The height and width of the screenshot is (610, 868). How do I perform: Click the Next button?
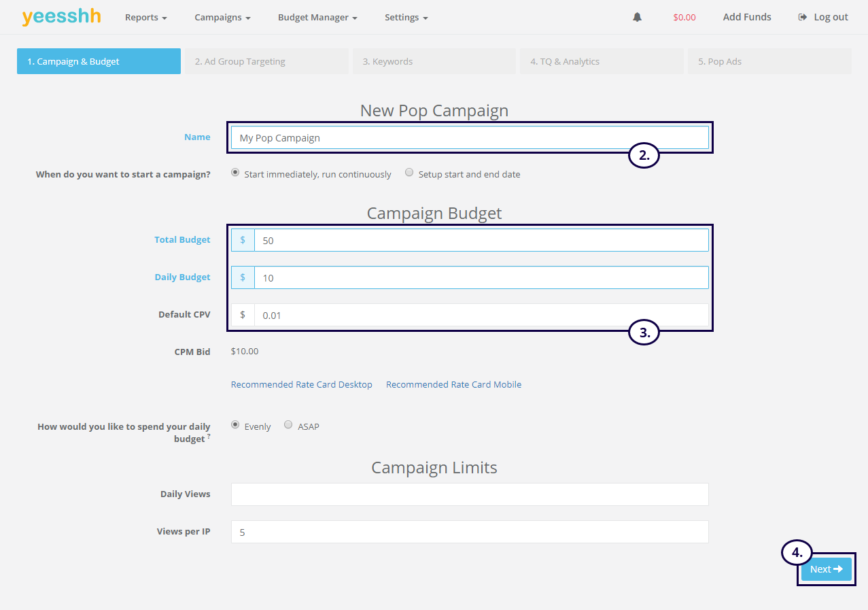(x=826, y=569)
